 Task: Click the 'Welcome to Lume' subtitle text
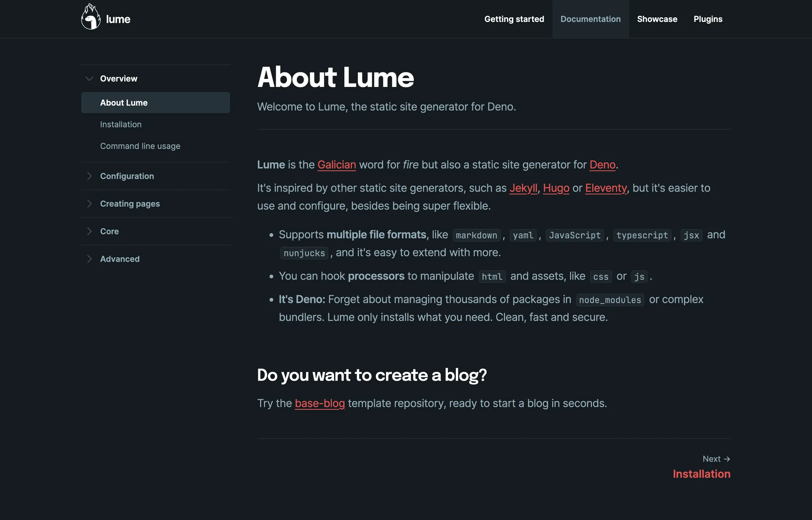pyautogui.click(x=387, y=107)
